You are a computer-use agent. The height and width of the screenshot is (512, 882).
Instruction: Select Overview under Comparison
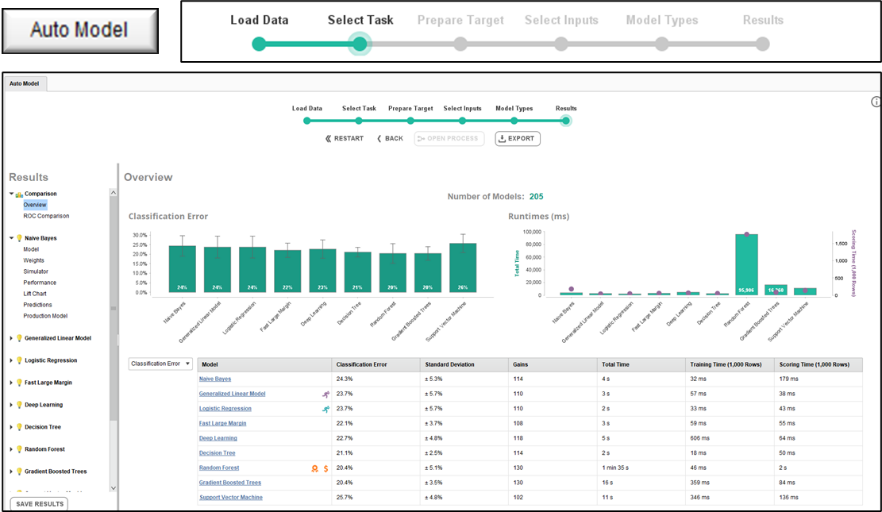35,205
